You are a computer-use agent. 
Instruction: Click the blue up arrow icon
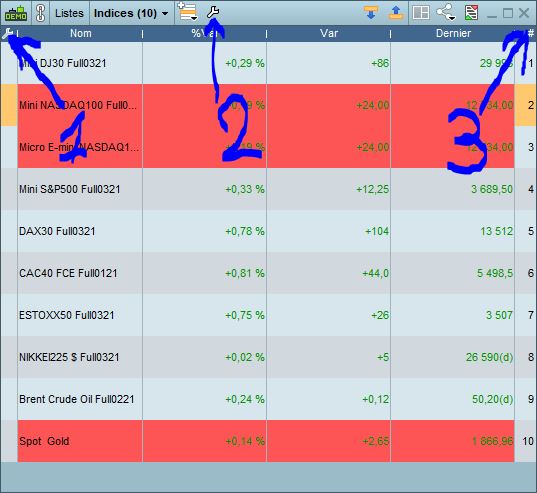point(396,13)
